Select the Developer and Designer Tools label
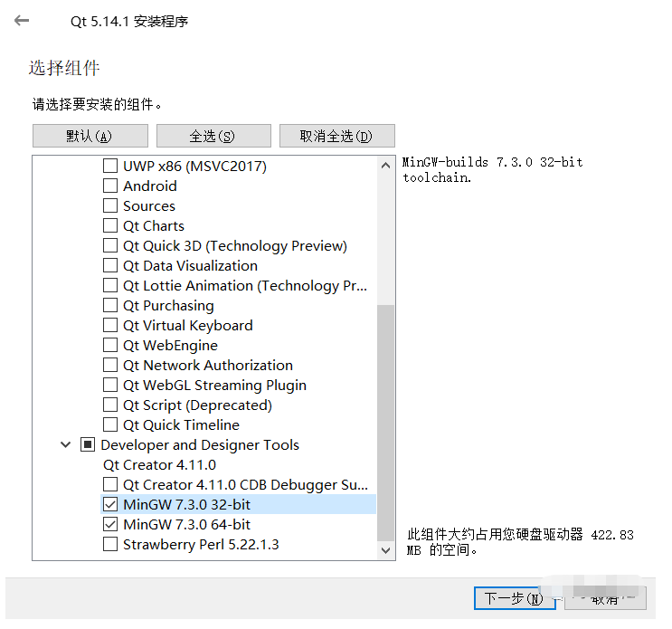This screenshot has width=672, height=629. click(200, 444)
